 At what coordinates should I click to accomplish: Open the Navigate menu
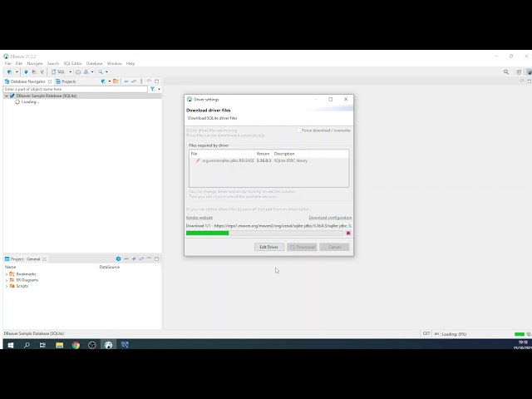point(35,63)
